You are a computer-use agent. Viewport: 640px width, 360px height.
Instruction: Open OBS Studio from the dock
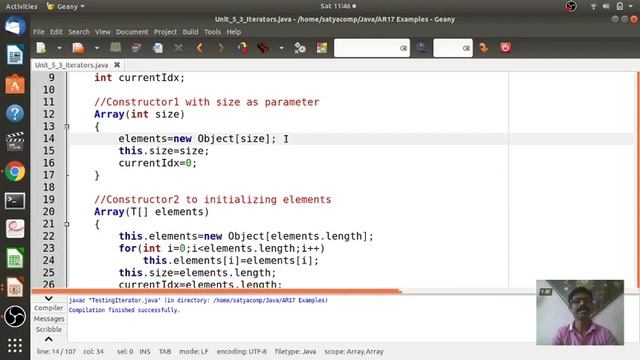tap(15, 316)
